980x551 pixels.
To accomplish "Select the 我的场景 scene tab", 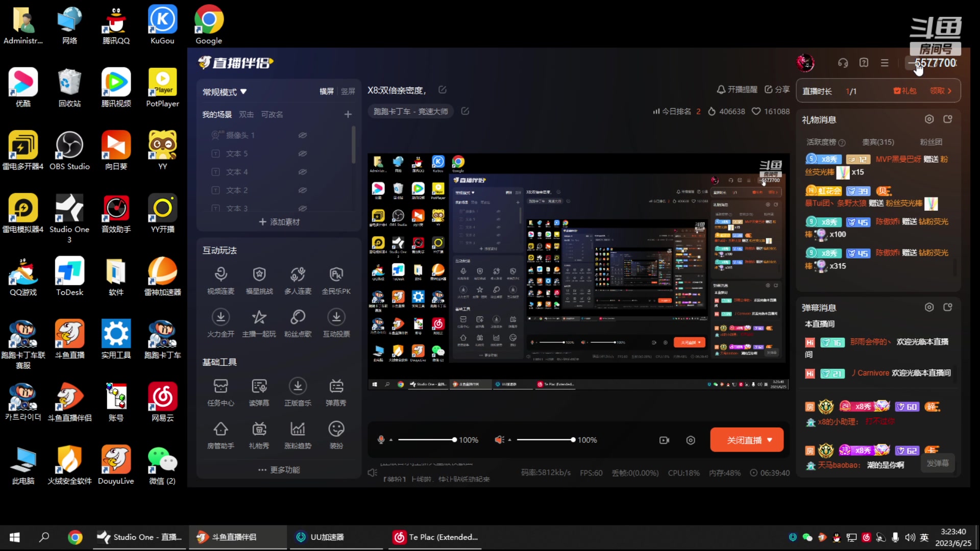I will tap(217, 114).
